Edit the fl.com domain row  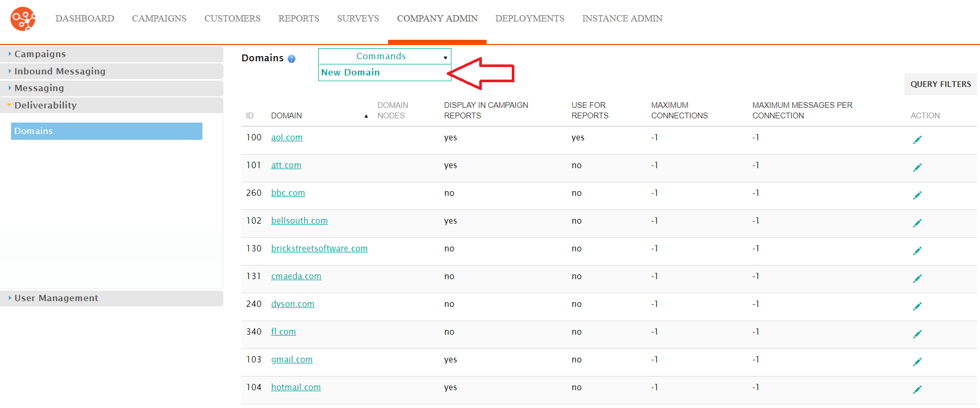[917, 334]
